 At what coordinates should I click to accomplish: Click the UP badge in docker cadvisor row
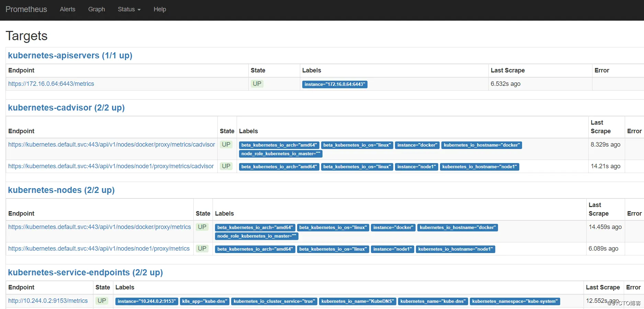pyautogui.click(x=226, y=145)
